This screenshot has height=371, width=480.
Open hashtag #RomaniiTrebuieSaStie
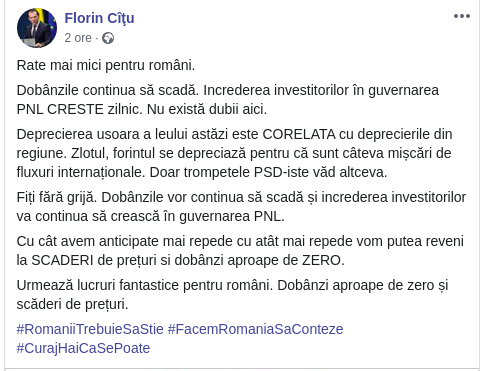[90, 329]
